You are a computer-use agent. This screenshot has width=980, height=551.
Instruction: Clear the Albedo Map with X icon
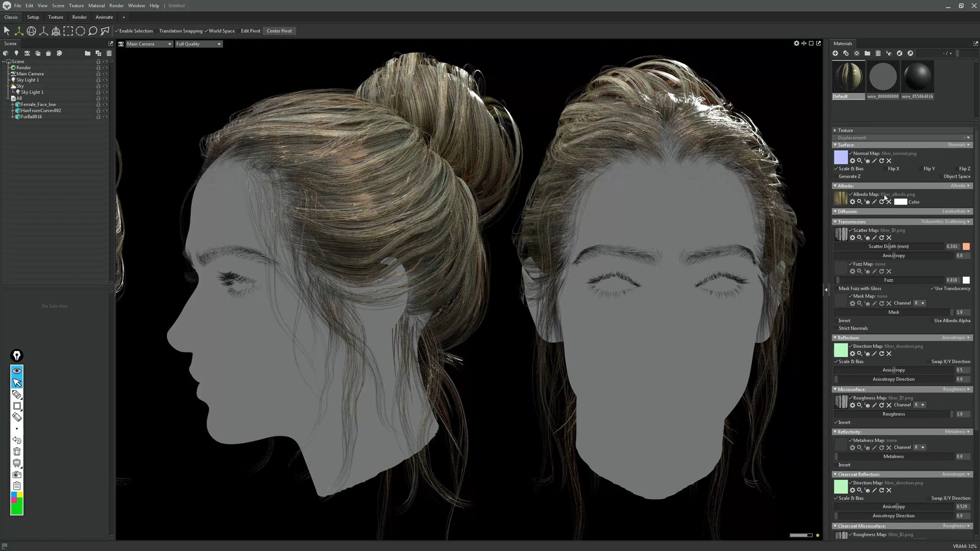tap(889, 202)
